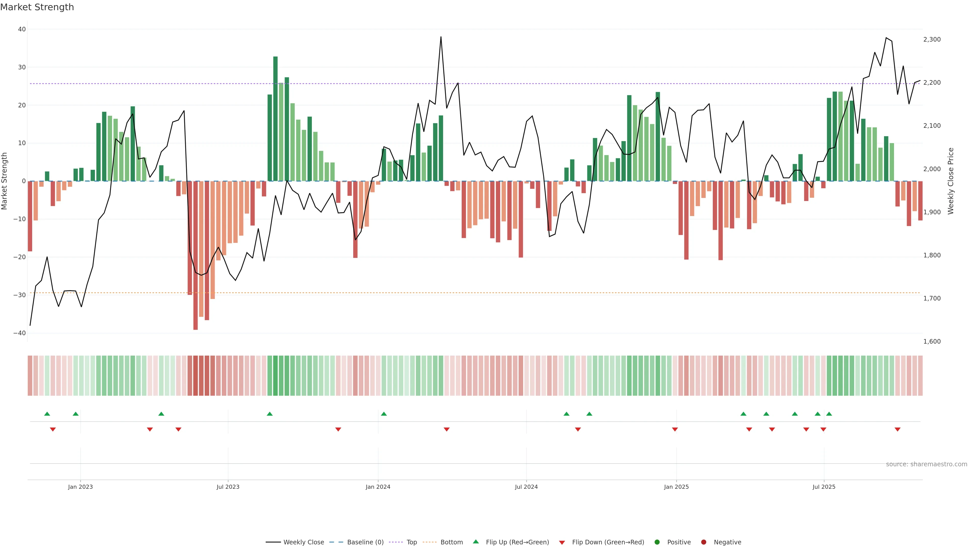Screen dimensions: 980x551
Task: Click the Jul 2023 x-axis label
Action: [228, 487]
